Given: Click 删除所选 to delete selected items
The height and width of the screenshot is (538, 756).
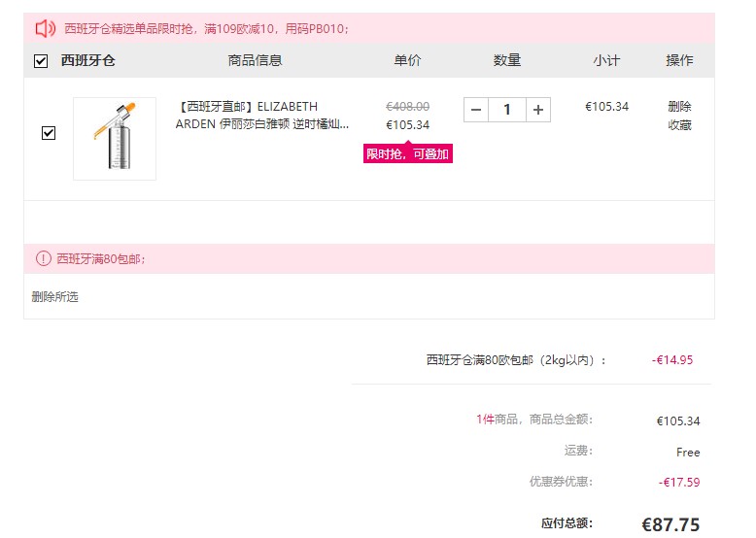Looking at the screenshot, I should pyautogui.click(x=55, y=297).
